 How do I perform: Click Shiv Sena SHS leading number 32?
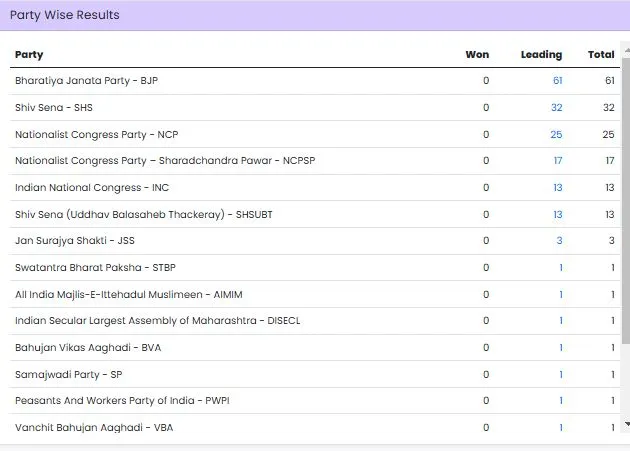pos(557,107)
